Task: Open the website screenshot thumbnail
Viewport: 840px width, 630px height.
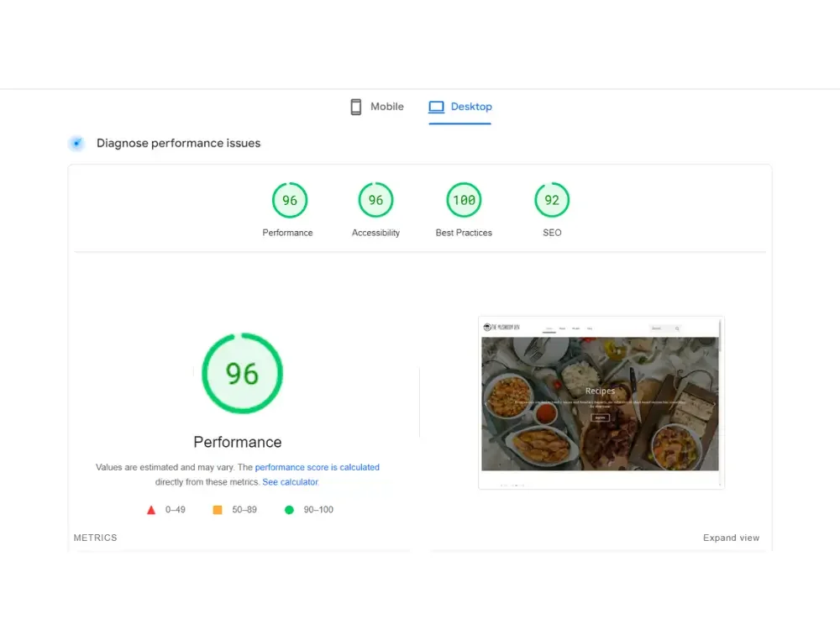Action: pyautogui.click(x=601, y=402)
